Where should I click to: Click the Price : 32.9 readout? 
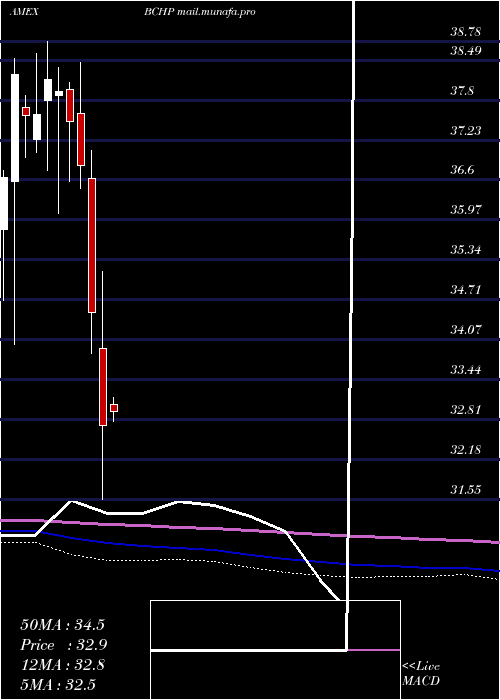click(63, 645)
